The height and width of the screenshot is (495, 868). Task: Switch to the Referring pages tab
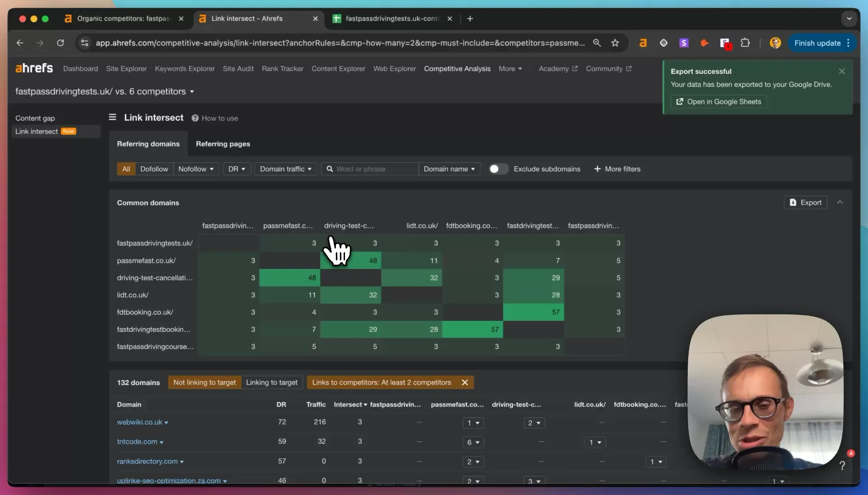[x=223, y=144]
